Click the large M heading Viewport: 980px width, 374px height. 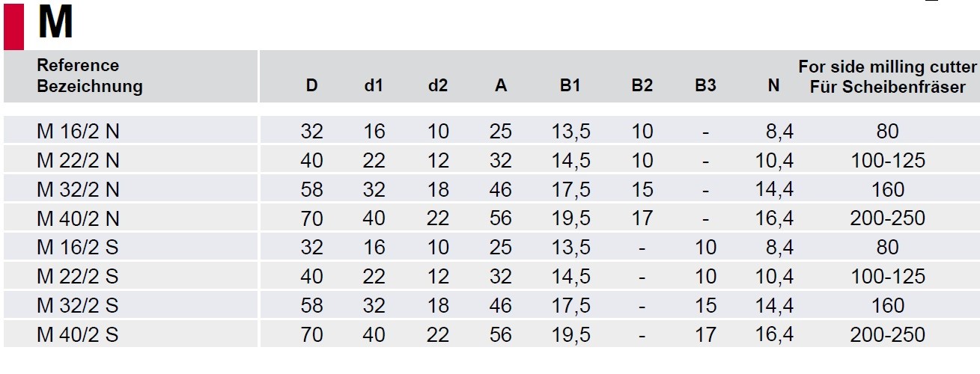coord(55,25)
